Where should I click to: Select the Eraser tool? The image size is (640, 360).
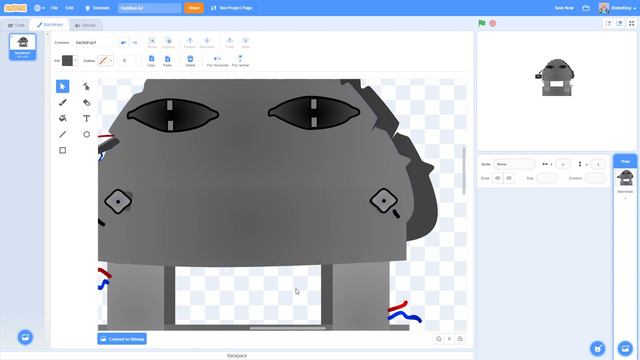point(87,102)
